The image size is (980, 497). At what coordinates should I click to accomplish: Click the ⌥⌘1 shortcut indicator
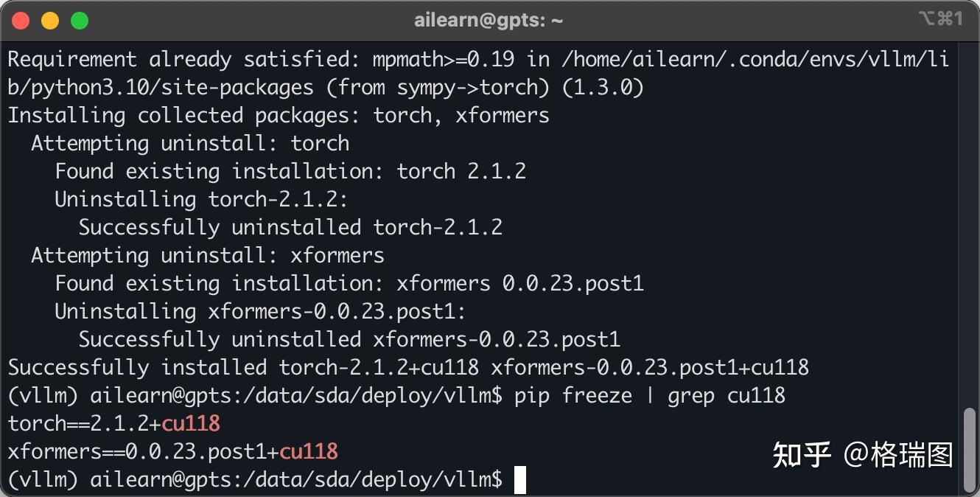[941, 19]
